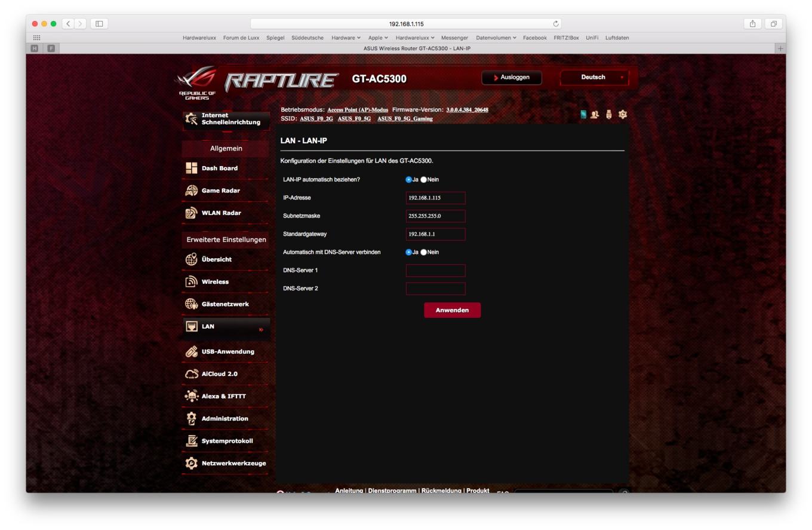Screen dimensions: 812x530
Task: Expand Hardware bookmarks folder
Action: (x=346, y=38)
